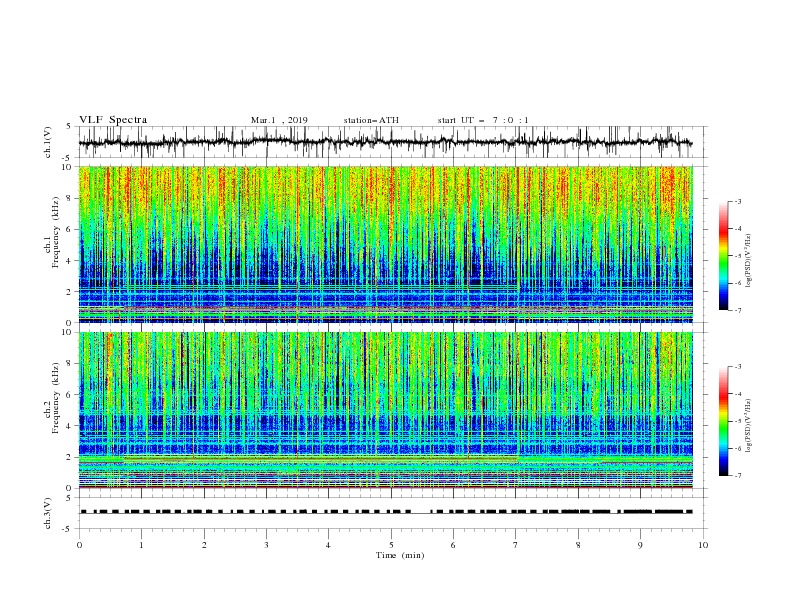Click the "ch.1(V)" waveform axis label
Image resolution: width=792 pixels, height=612 pixels.
point(48,142)
